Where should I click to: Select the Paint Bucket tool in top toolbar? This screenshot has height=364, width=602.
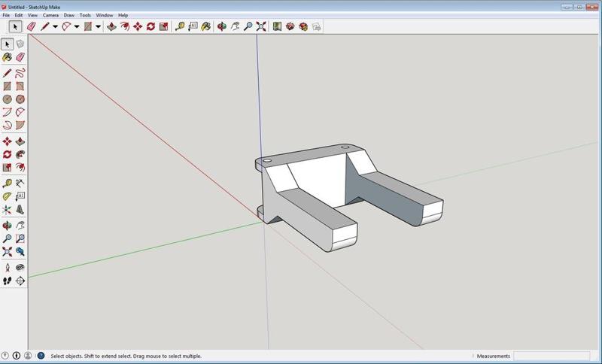coord(206,26)
